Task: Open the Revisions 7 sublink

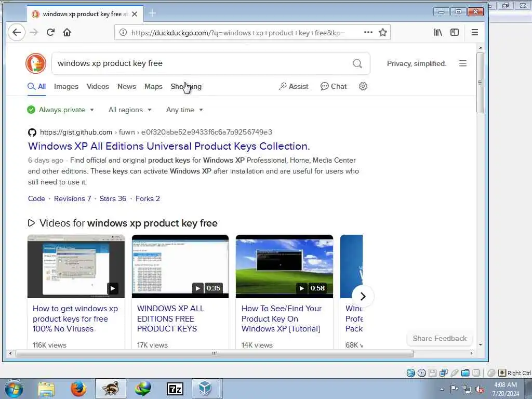Action: pos(73,198)
